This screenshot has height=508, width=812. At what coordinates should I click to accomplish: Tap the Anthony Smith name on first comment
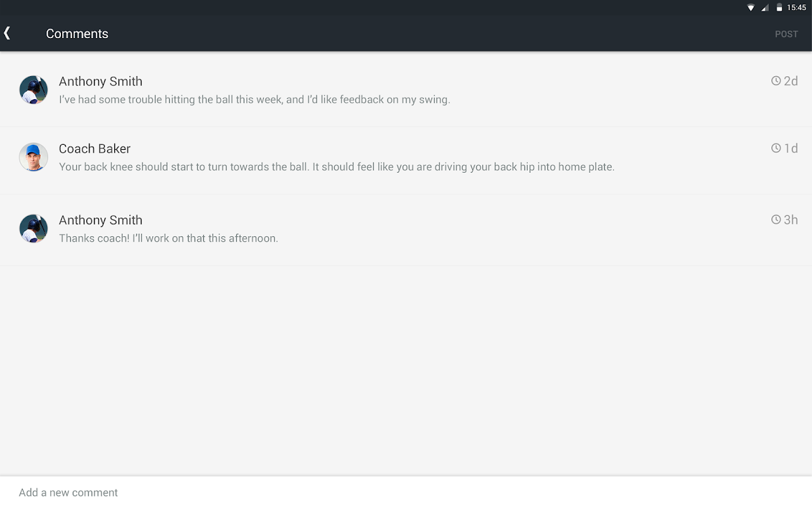point(100,81)
